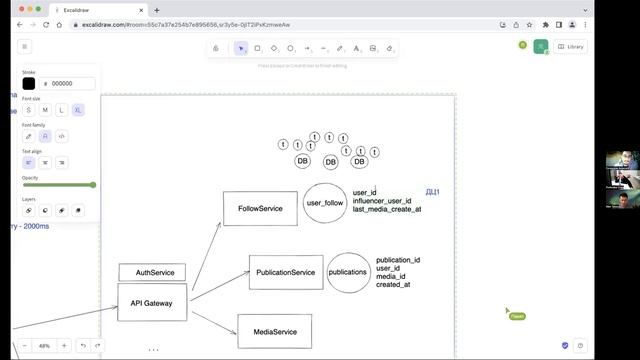Align text to the right
640x360 pixels.
(62, 162)
